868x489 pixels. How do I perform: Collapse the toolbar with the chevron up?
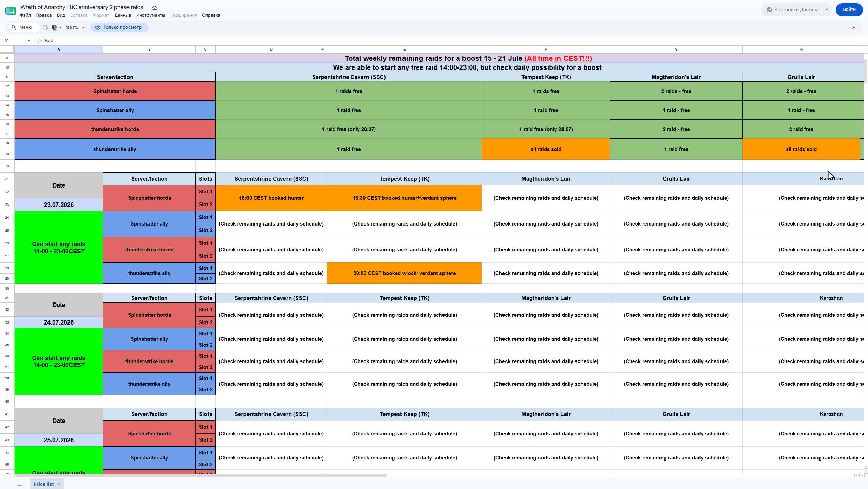click(x=854, y=28)
